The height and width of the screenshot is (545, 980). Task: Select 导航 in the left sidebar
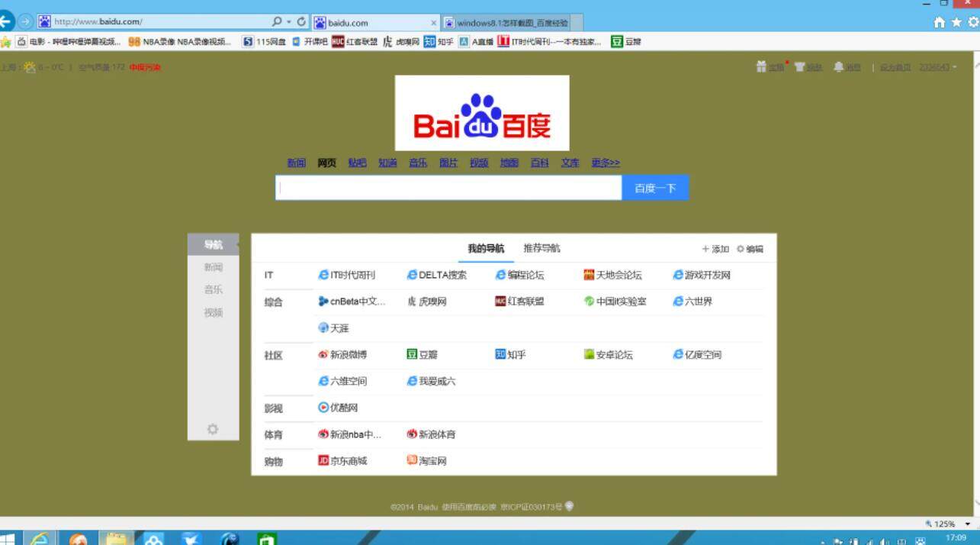[x=213, y=245]
